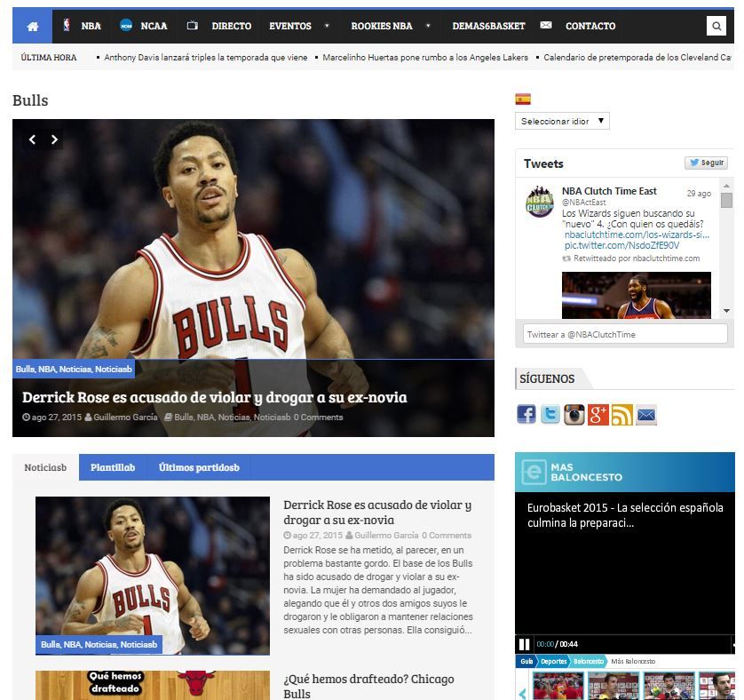Open the CONTACTO menu item
The width and height of the screenshot is (744, 700).
(x=590, y=26)
